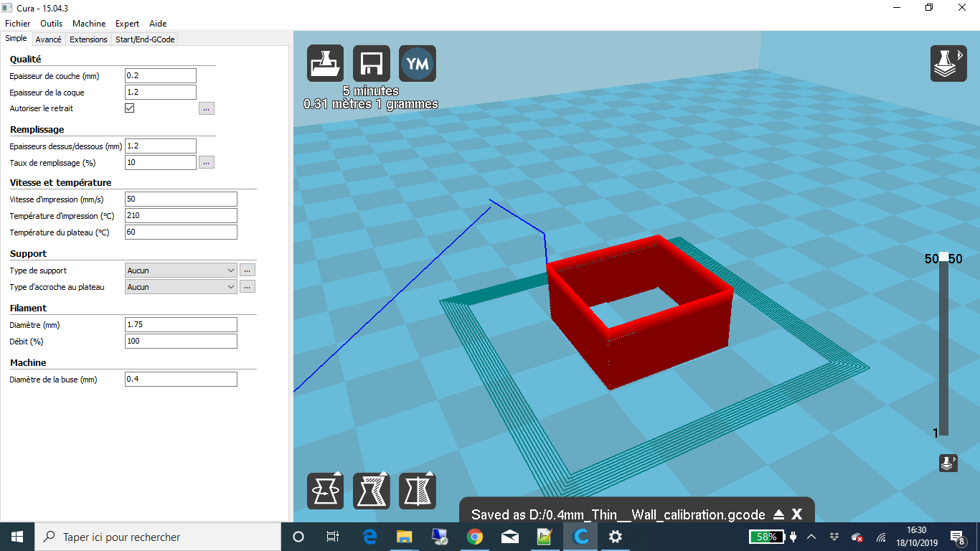Open the Windows Start menu
This screenshot has height=551, width=980.
(x=17, y=537)
